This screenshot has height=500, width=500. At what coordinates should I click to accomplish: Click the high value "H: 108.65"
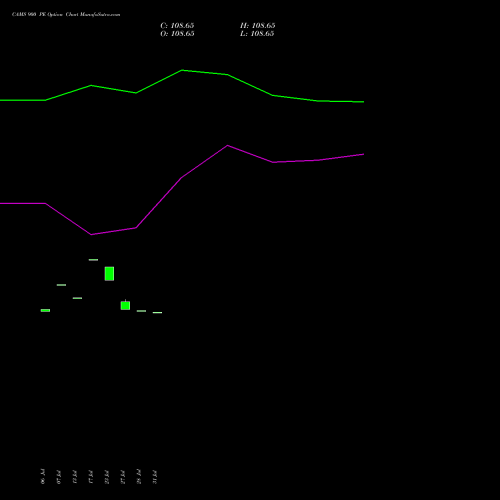[x=257, y=26]
